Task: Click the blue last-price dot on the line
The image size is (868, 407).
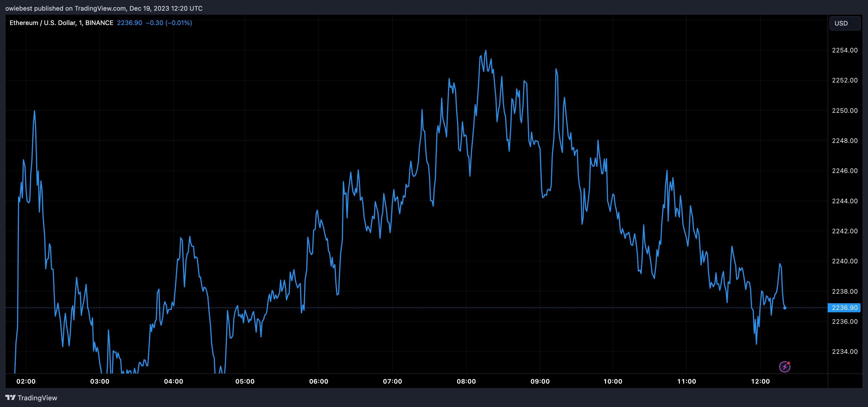Action: coord(785,308)
